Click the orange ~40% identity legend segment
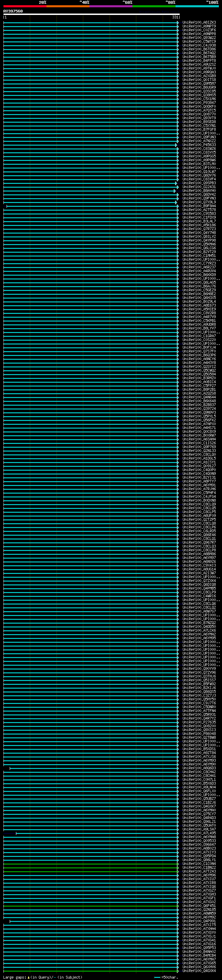The width and height of the screenshot is (222, 980). 68,6
